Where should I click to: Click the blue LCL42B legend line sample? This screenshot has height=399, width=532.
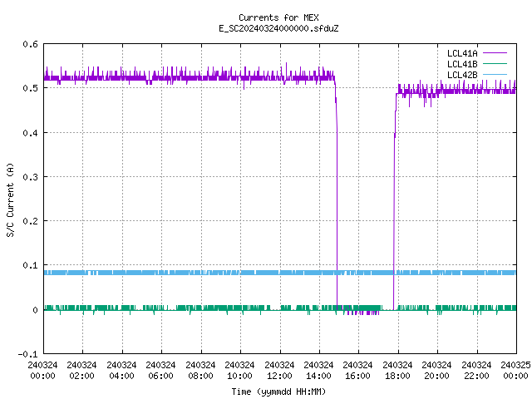click(495, 74)
